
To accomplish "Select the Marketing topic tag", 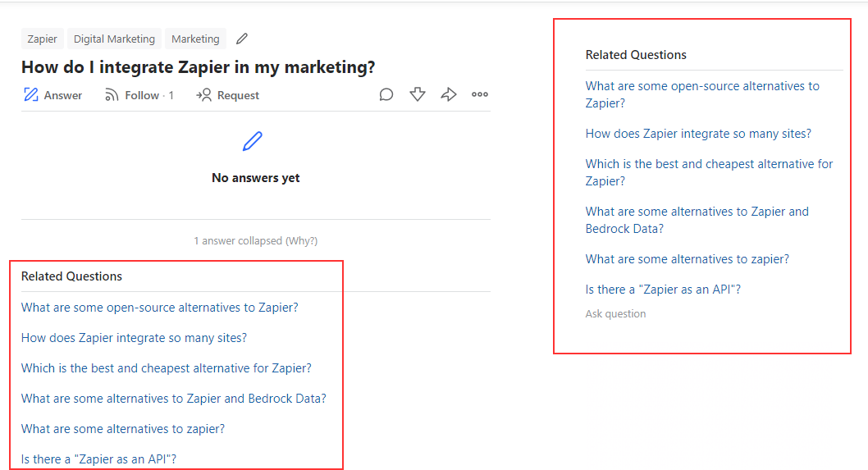I will [x=195, y=39].
